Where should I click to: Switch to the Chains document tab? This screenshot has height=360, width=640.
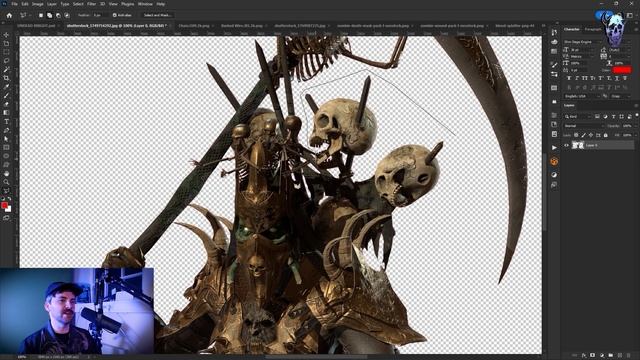pyautogui.click(x=194, y=26)
